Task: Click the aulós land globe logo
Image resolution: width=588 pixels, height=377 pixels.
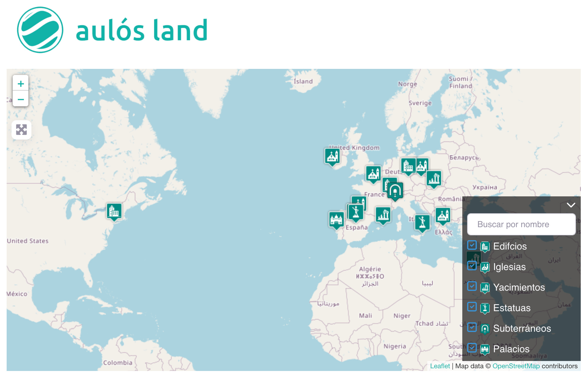Action: [40, 30]
